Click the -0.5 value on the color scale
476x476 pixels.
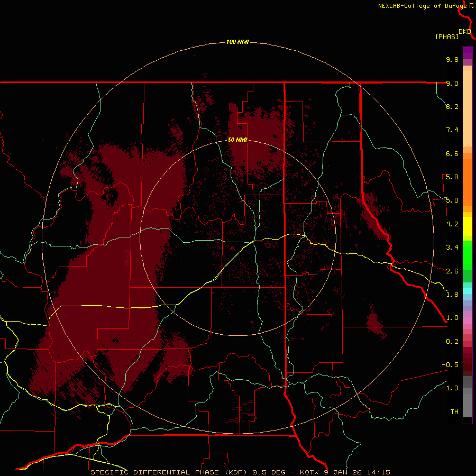point(450,365)
